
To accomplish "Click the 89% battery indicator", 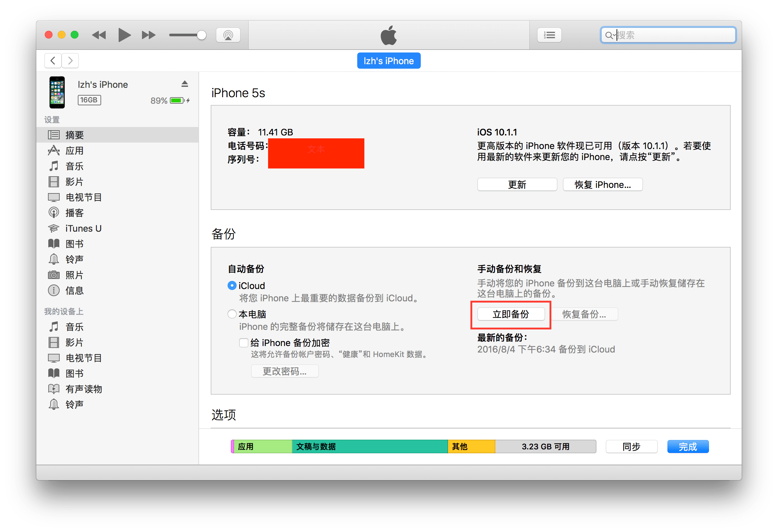I will click(x=170, y=100).
